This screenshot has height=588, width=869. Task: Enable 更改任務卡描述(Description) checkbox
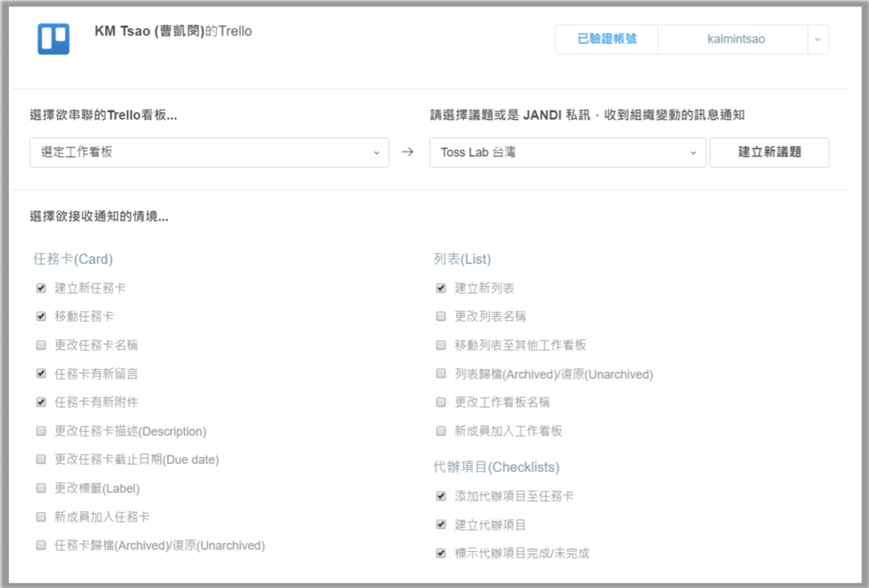coord(41,431)
